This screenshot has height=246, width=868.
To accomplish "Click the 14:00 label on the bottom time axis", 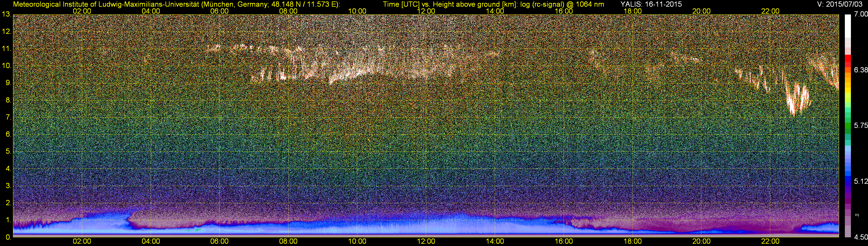I will coord(495,242).
